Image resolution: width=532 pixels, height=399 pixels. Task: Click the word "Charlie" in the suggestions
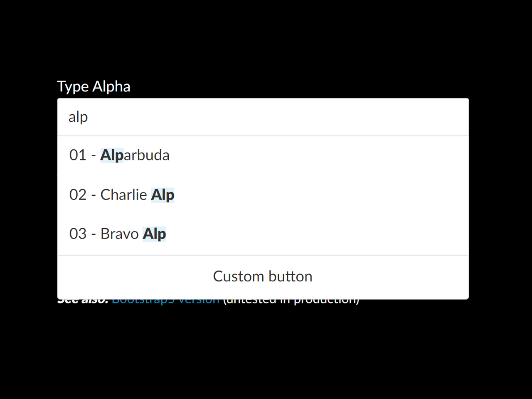123,195
